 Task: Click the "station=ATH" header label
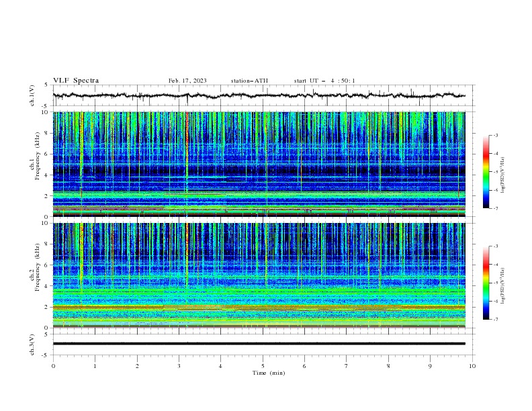tap(249, 81)
